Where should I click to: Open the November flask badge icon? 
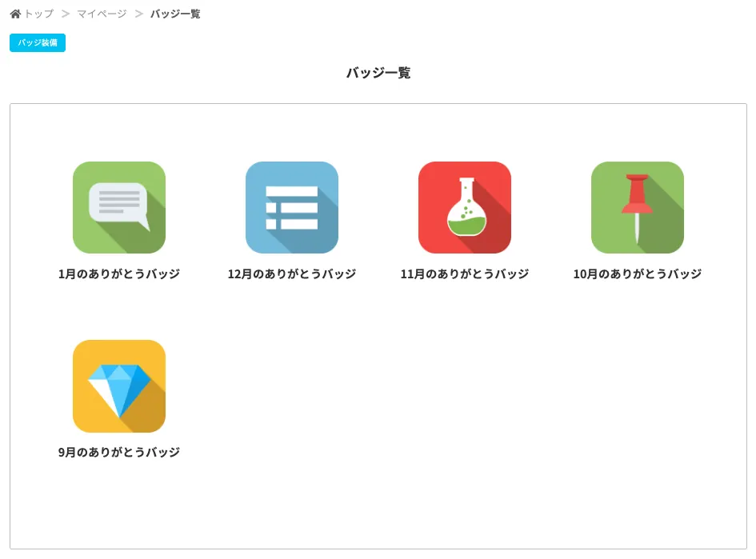click(465, 208)
